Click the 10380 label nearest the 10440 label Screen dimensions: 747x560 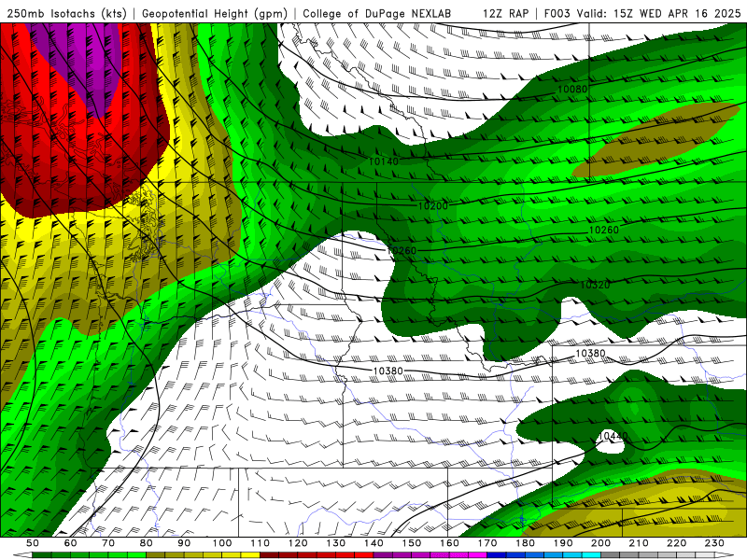pos(590,354)
